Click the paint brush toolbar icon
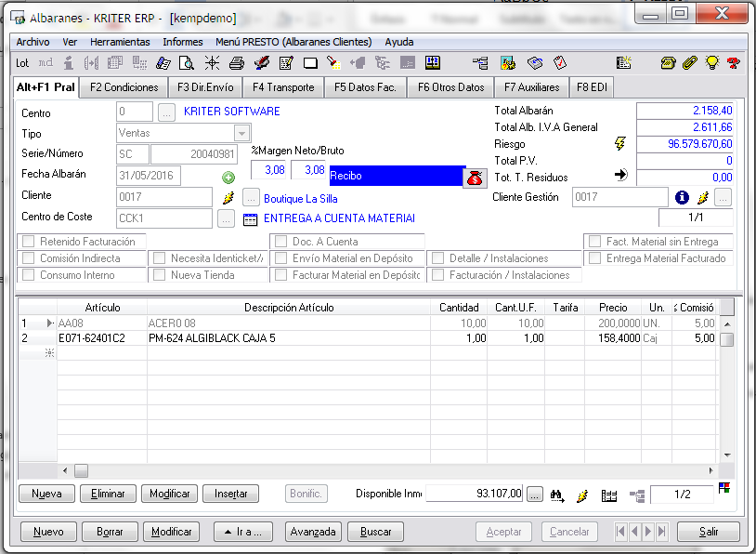Viewport: 756px width, 554px height. (x=333, y=62)
